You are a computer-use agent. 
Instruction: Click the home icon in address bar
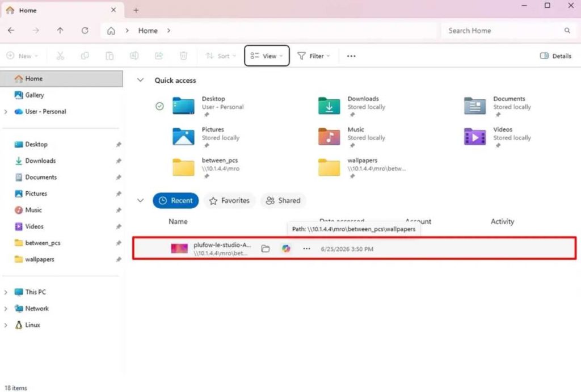tap(111, 31)
